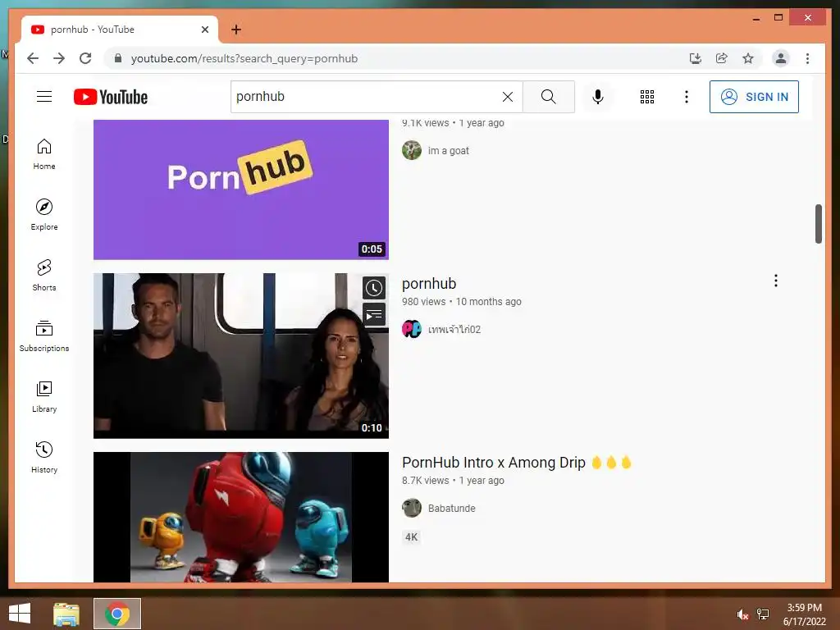Open the Chrome profile avatar icon

coord(781,58)
